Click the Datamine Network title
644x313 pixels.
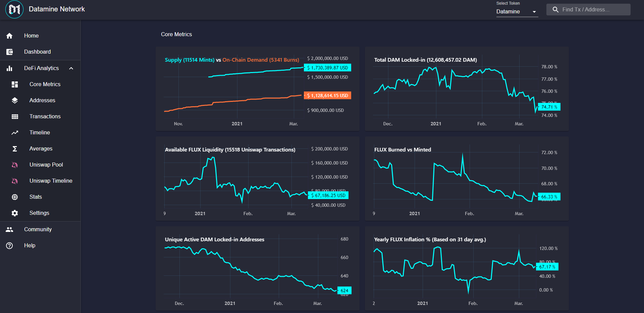57,9
